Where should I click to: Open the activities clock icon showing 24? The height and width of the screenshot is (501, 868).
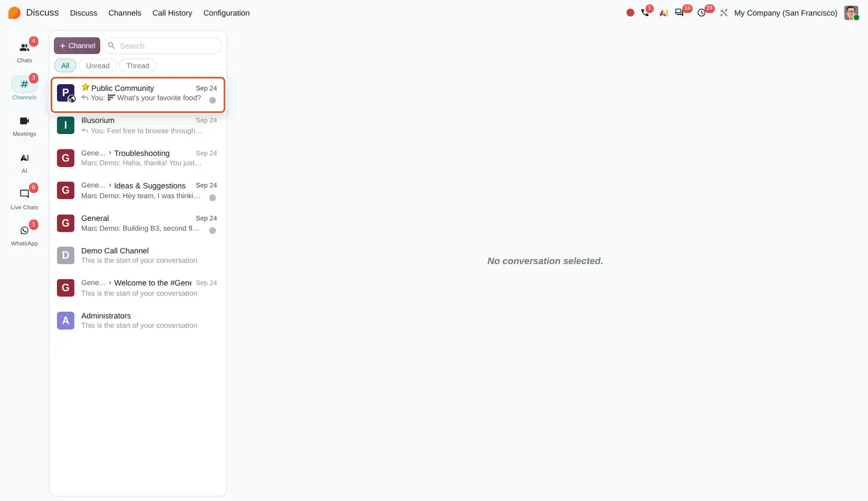click(702, 12)
